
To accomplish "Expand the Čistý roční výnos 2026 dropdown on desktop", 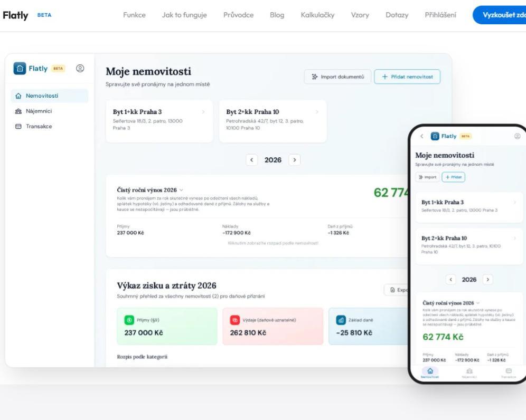I will point(181,190).
